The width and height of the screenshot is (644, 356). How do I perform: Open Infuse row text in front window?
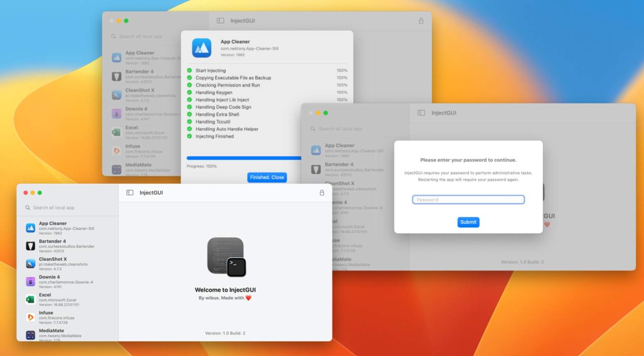(x=57, y=317)
